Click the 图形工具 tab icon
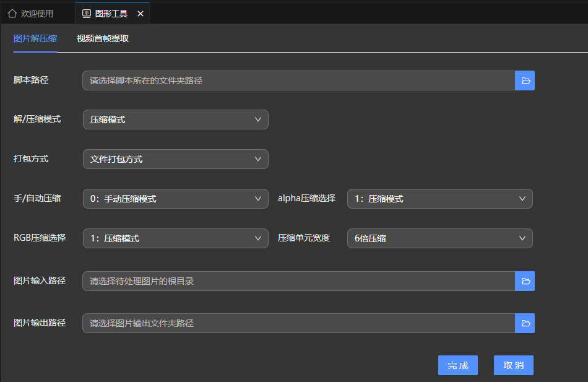The width and height of the screenshot is (588, 382). [87, 14]
